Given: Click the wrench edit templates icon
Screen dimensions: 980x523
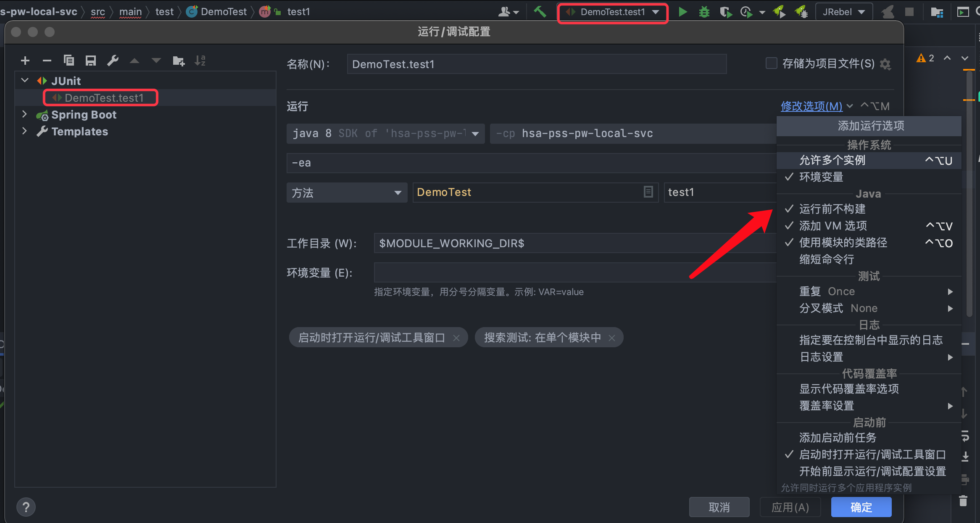Looking at the screenshot, I should [113, 61].
